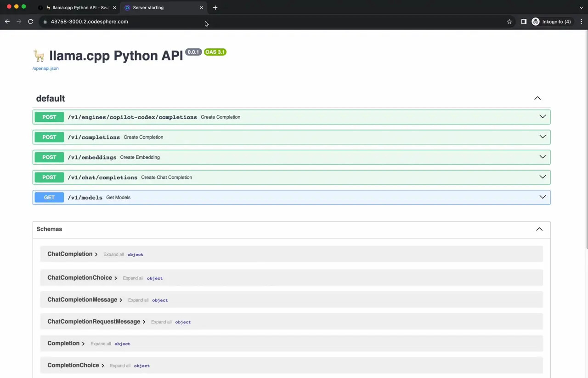The height and width of the screenshot is (378, 588).
Task: Close the Server starting tab
Action: point(201,8)
